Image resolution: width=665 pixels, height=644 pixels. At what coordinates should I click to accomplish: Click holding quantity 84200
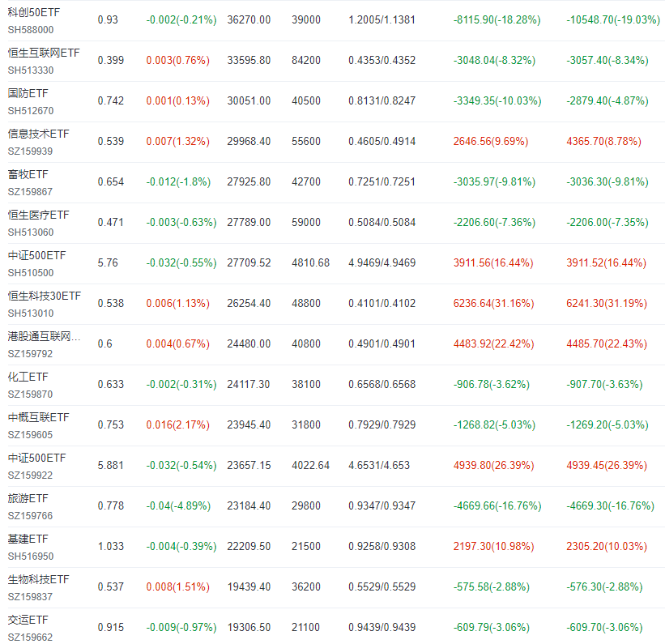pyautogui.click(x=306, y=60)
